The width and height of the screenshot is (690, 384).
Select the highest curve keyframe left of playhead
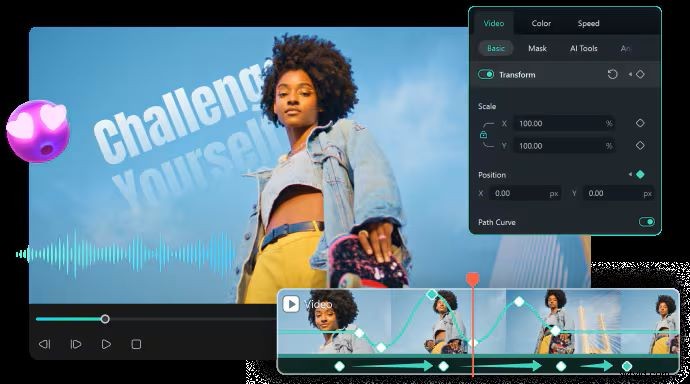[x=432, y=294]
